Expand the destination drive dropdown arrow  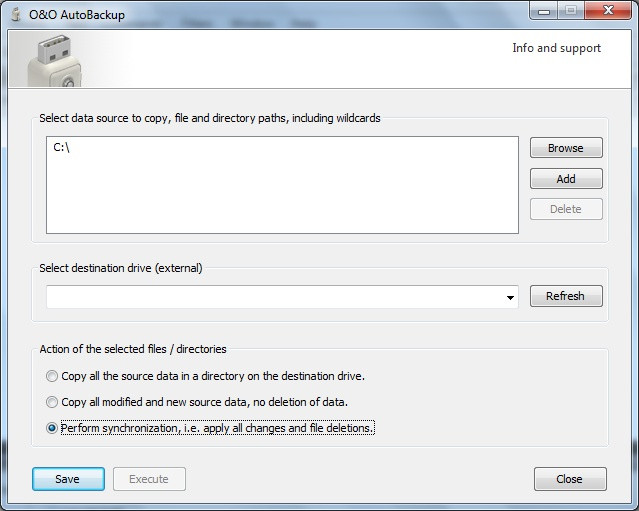coord(510,297)
